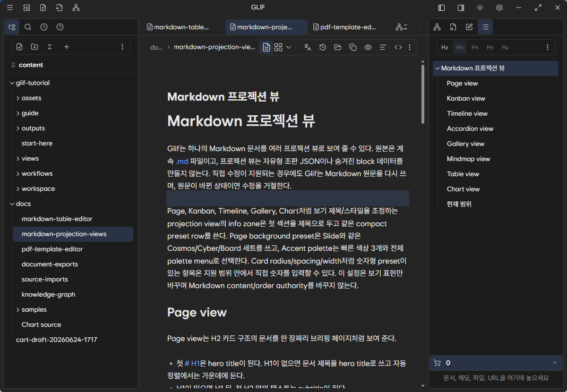Expand the workspace folder
This screenshot has height=392, width=567.
click(x=18, y=188)
